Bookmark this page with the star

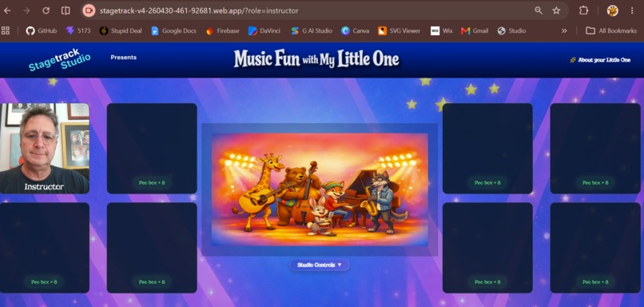(x=556, y=10)
